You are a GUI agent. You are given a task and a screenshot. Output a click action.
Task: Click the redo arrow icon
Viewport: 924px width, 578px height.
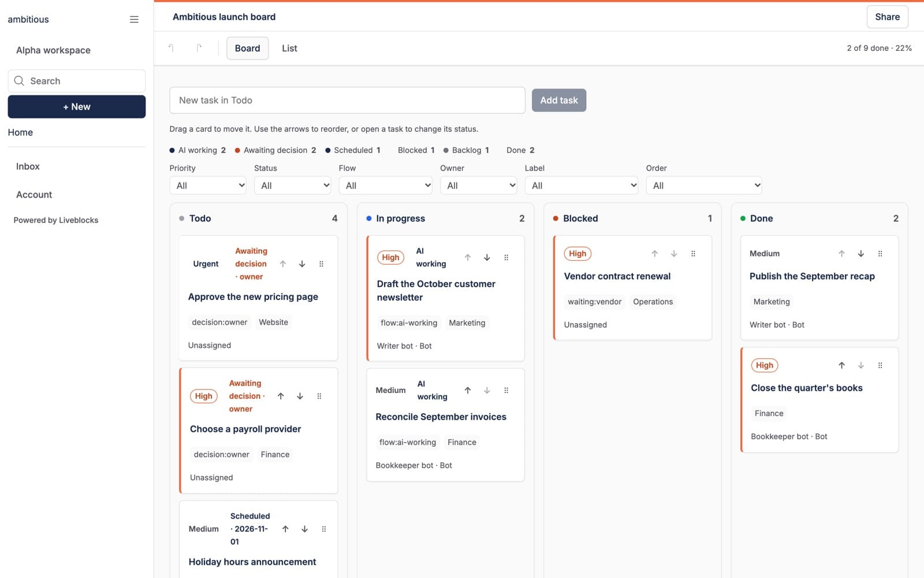pyautogui.click(x=199, y=48)
